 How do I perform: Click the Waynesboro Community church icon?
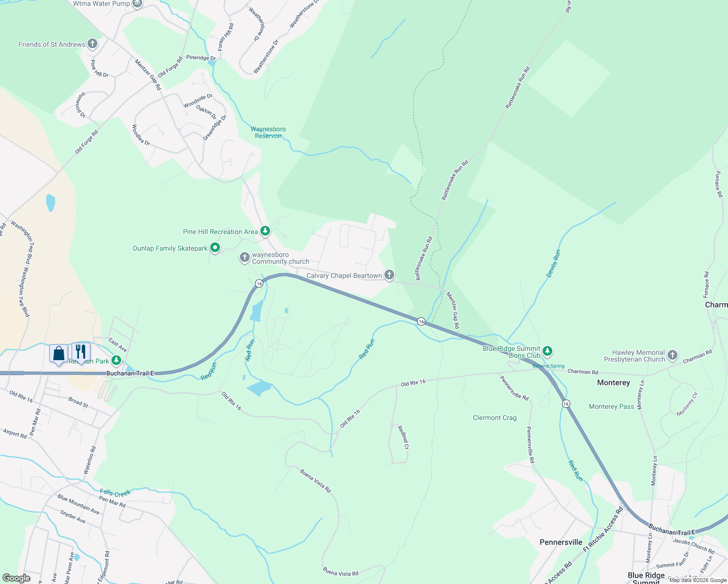(245, 257)
